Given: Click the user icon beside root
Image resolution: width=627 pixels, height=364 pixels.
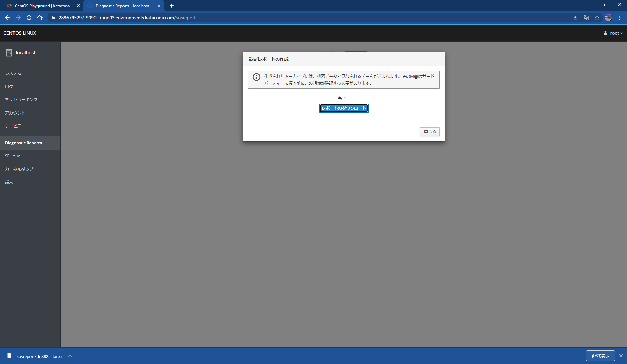Looking at the screenshot, I should pyautogui.click(x=605, y=33).
